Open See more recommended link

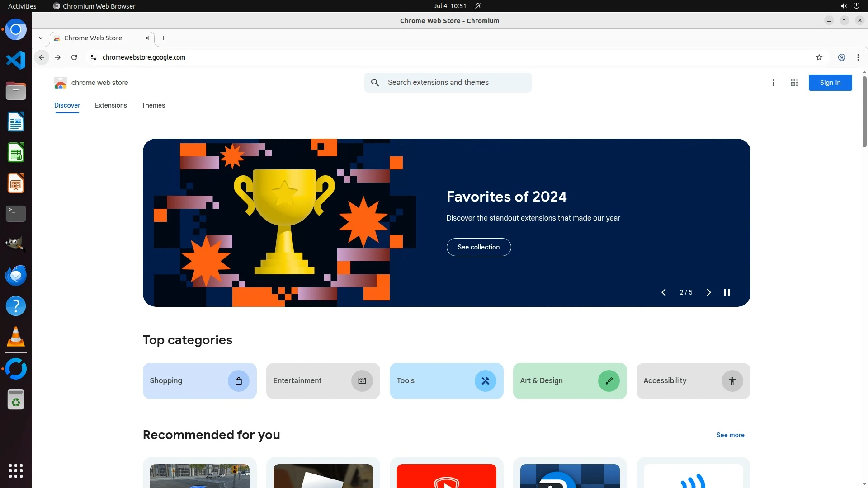pyautogui.click(x=730, y=435)
